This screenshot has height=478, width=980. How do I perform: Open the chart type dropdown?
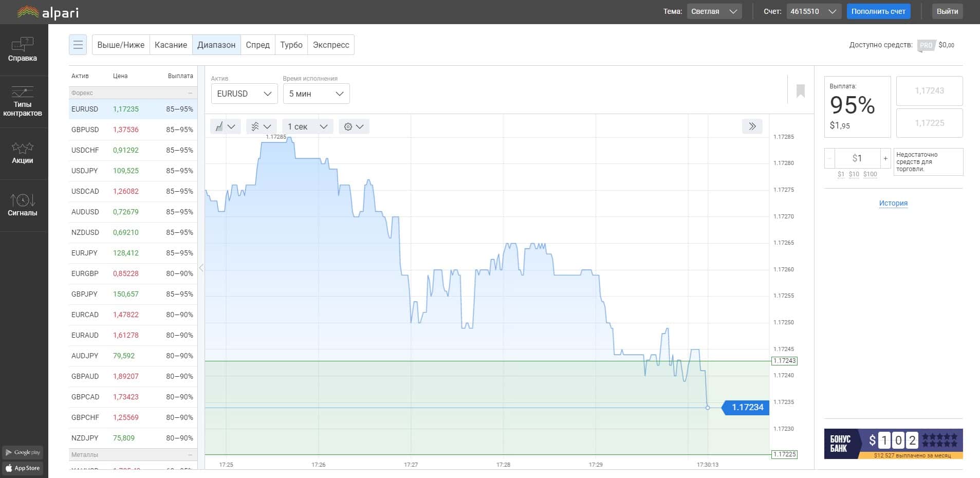coord(225,126)
